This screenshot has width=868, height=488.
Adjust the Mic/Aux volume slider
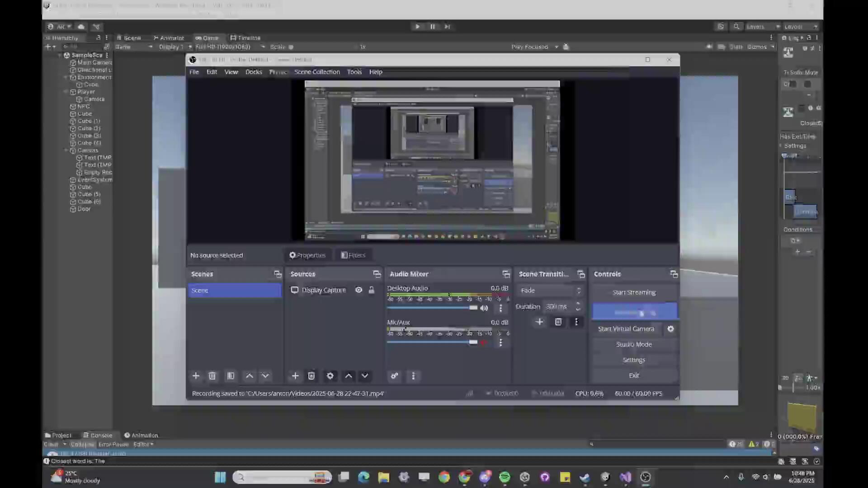473,343
